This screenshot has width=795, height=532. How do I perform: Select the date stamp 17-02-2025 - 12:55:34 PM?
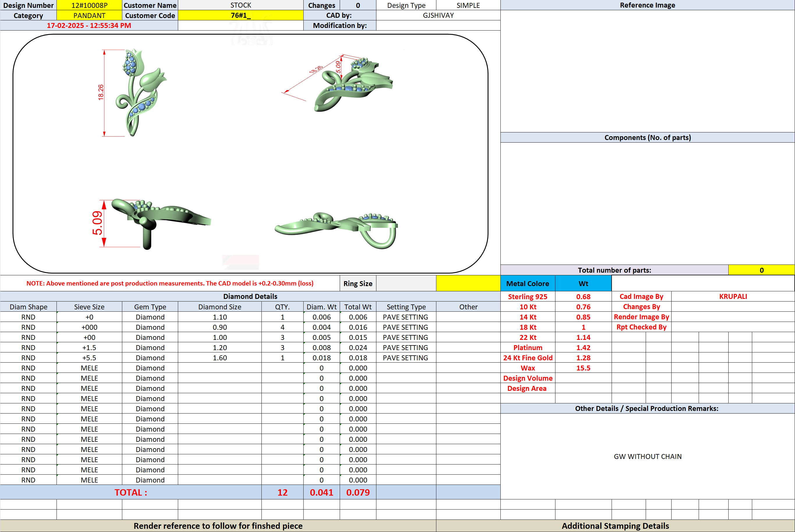(x=89, y=25)
